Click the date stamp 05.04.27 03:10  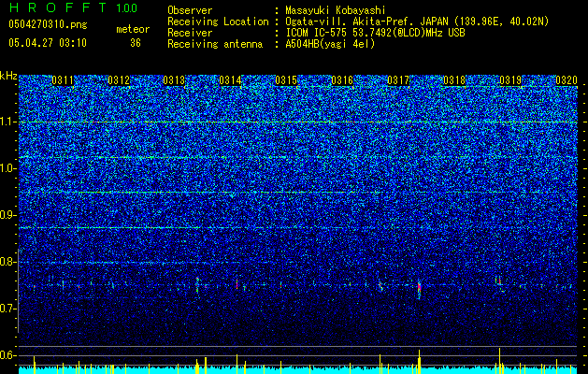coord(48,43)
